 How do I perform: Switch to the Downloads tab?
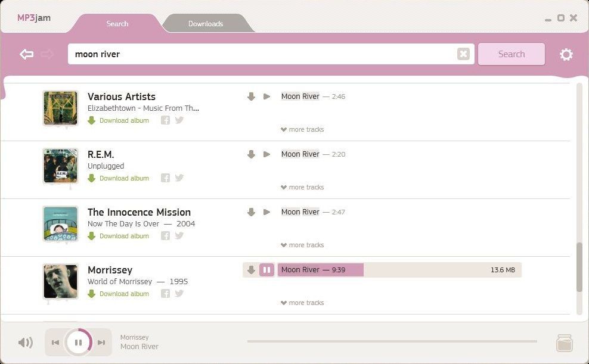(x=206, y=24)
